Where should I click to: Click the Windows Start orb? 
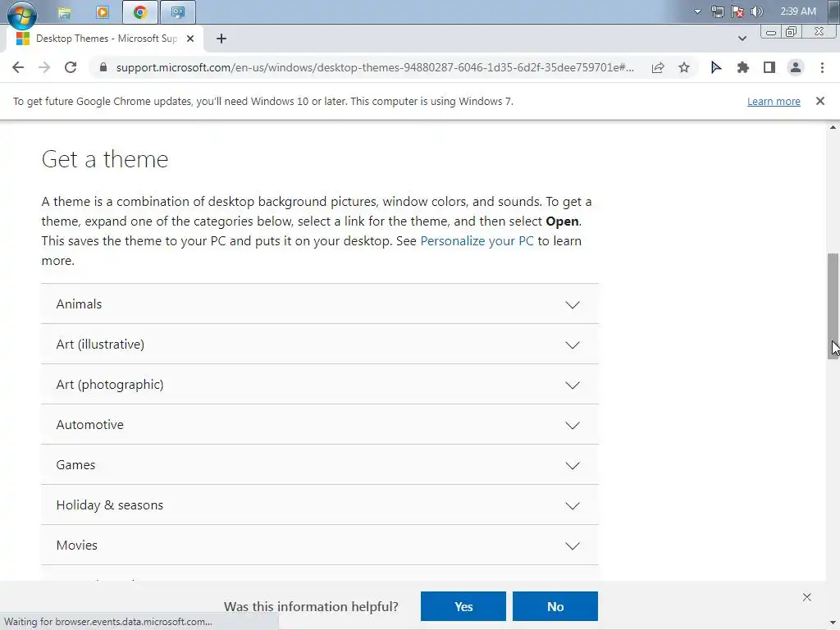pos(21,13)
